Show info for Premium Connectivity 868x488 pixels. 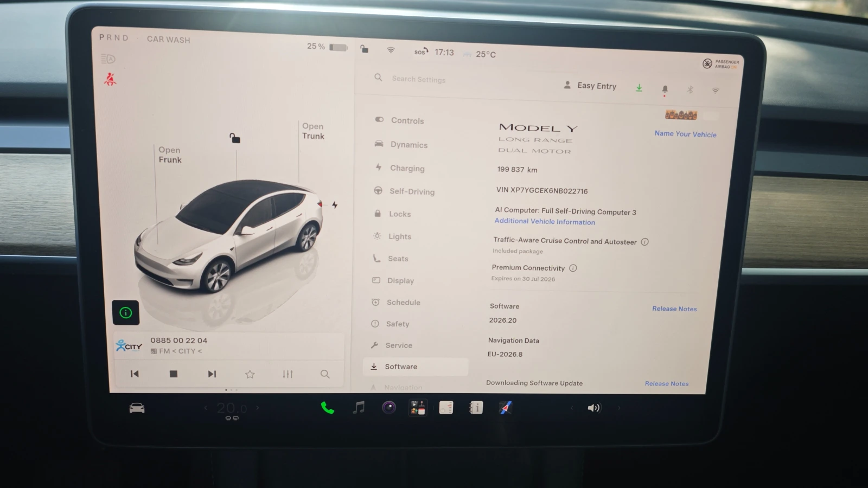pyautogui.click(x=573, y=268)
